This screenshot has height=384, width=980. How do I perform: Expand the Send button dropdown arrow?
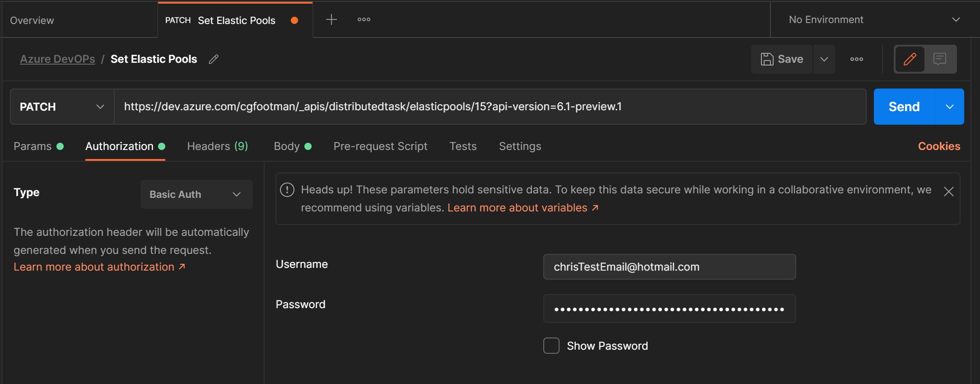[x=949, y=107]
